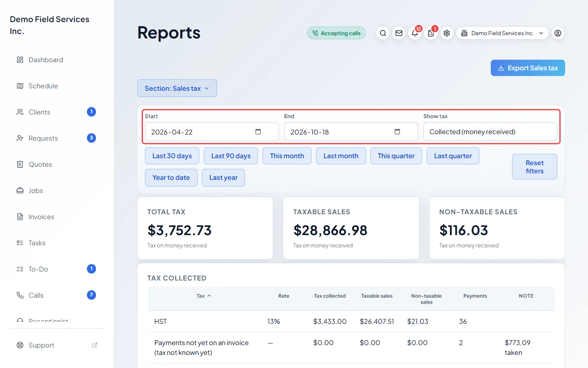Click the Start date input field

tap(212, 132)
